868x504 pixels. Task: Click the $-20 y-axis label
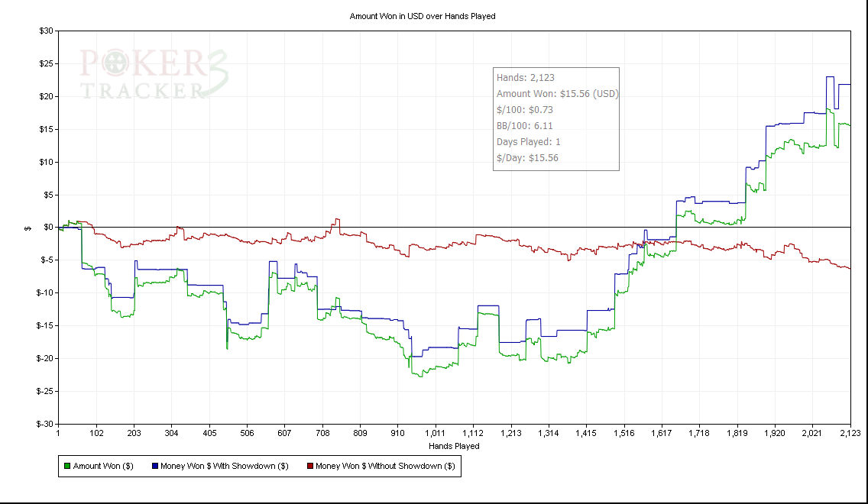coord(45,358)
